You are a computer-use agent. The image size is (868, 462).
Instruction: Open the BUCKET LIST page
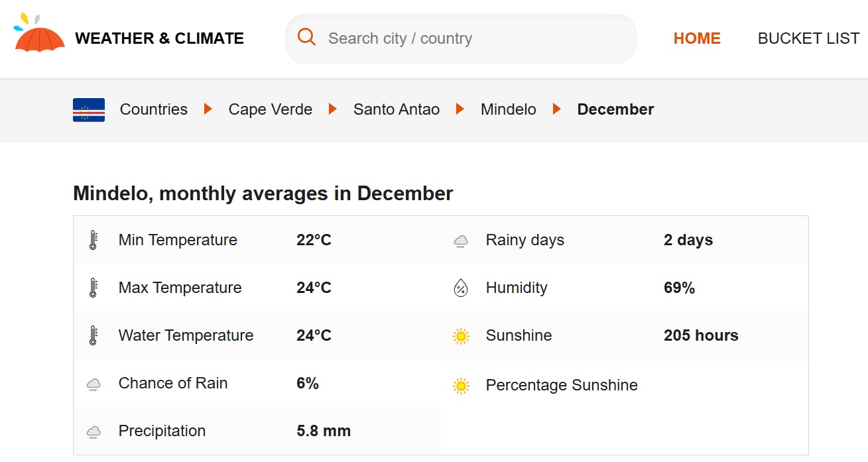(808, 38)
